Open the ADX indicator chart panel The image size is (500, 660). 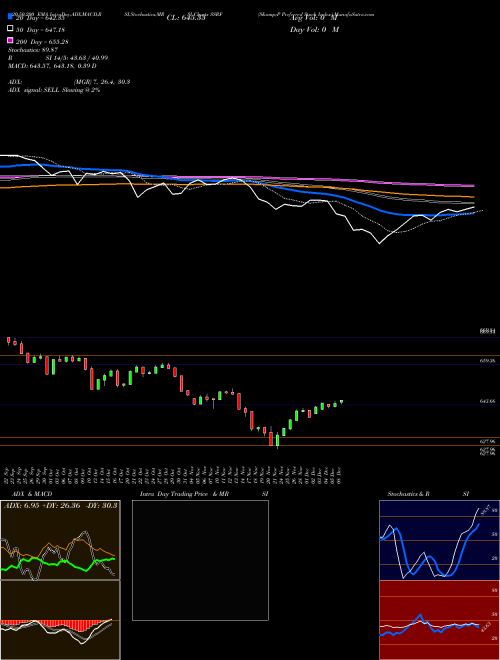pos(60,540)
